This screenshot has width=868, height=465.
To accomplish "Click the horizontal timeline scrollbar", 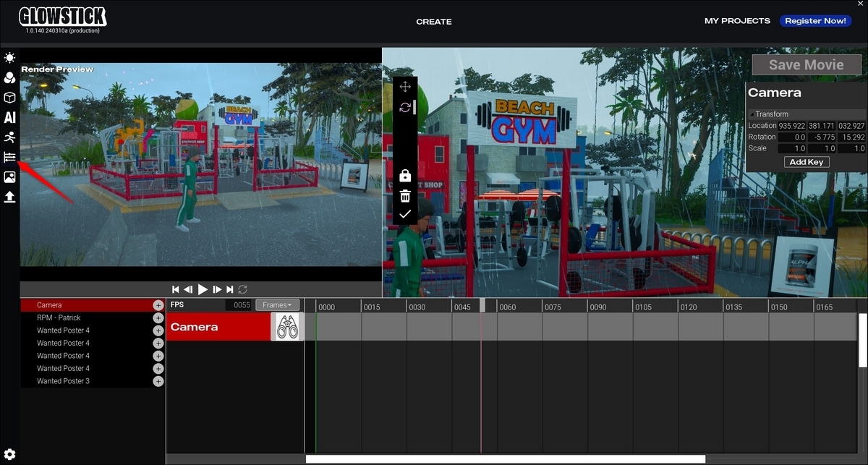I will pyautogui.click(x=505, y=459).
